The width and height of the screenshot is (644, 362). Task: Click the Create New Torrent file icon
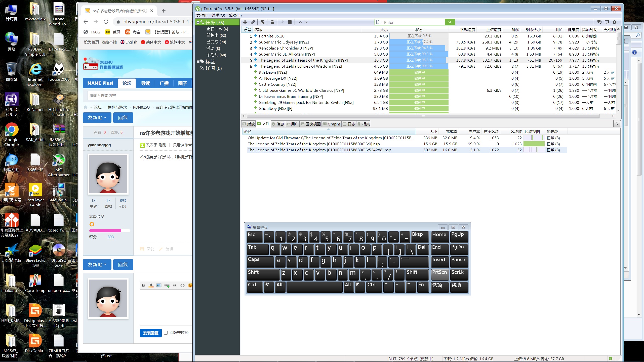point(262,22)
